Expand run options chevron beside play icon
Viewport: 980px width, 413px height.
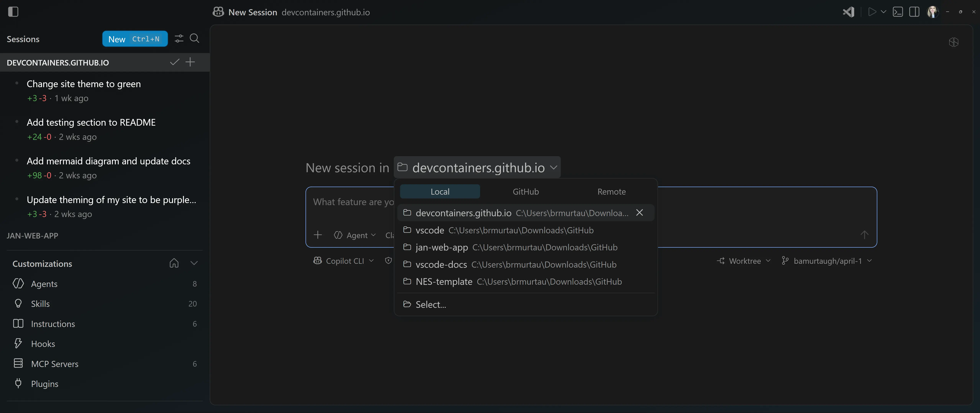coord(883,12)
